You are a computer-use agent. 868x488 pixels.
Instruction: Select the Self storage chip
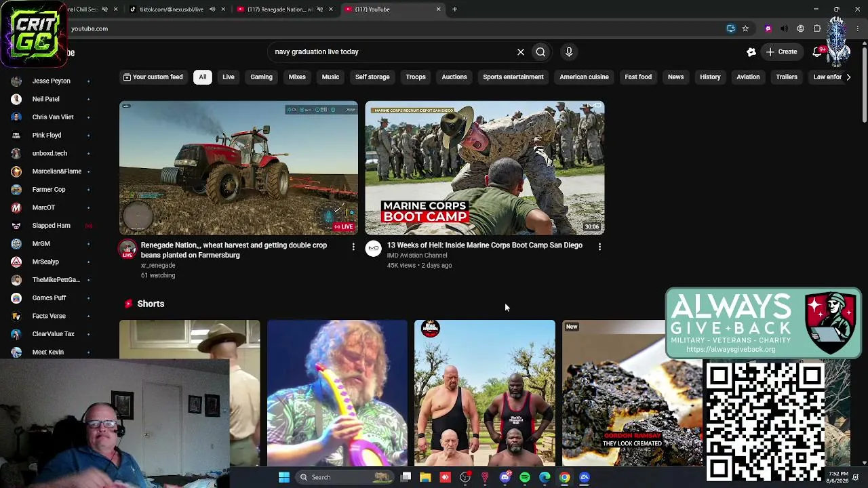coord(372,77)
